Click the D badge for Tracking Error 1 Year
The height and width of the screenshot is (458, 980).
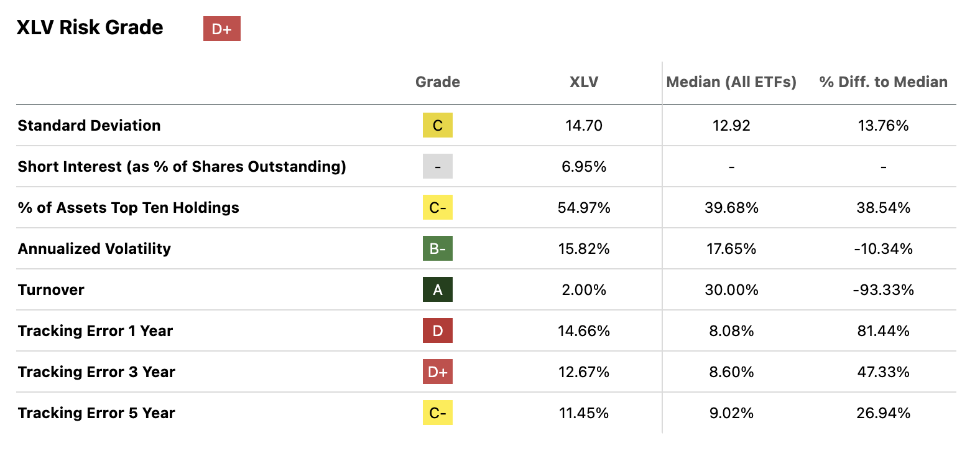(438, 330)
